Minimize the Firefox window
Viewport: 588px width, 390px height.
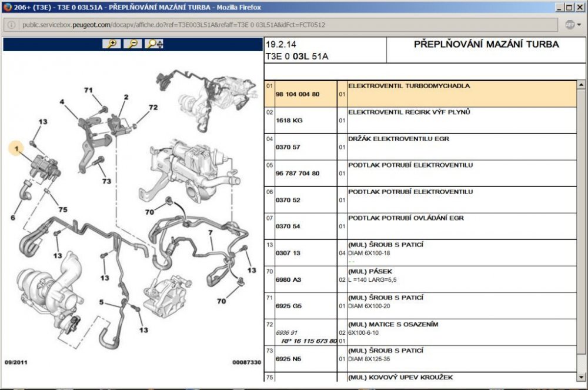pyautogui.click(x=560, y=7)
